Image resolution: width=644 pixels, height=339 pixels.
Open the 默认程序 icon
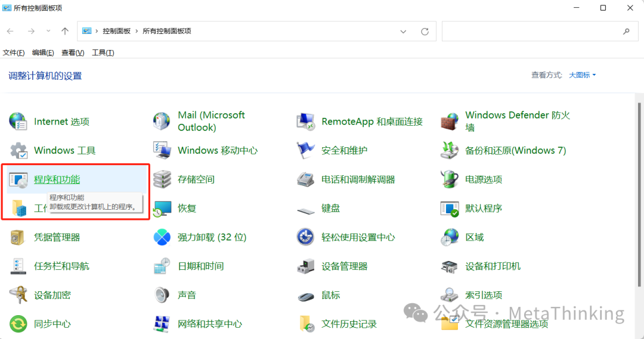tap(450, 208)
